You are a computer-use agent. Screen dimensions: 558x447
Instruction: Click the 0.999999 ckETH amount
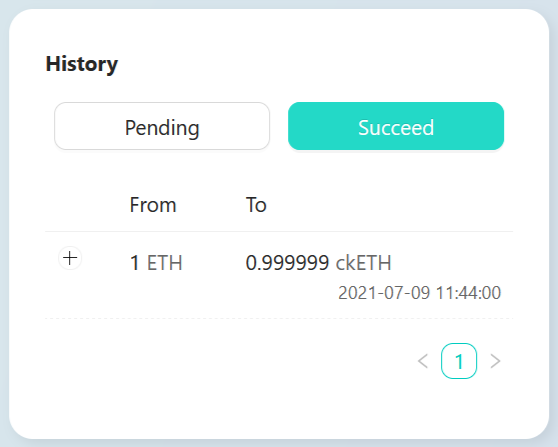click(319, 263)
